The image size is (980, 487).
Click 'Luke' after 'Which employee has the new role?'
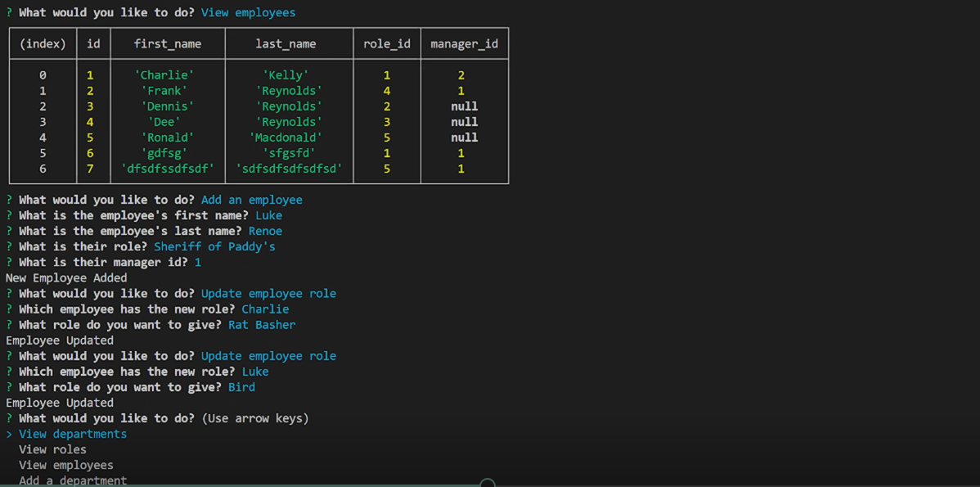[255, 372]
